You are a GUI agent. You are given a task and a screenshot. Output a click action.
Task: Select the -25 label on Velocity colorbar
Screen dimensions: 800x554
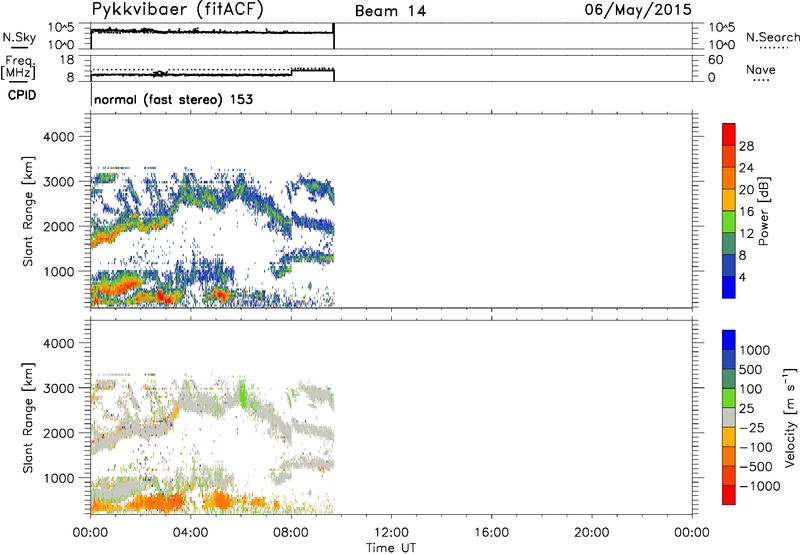(x=752, y=428)
